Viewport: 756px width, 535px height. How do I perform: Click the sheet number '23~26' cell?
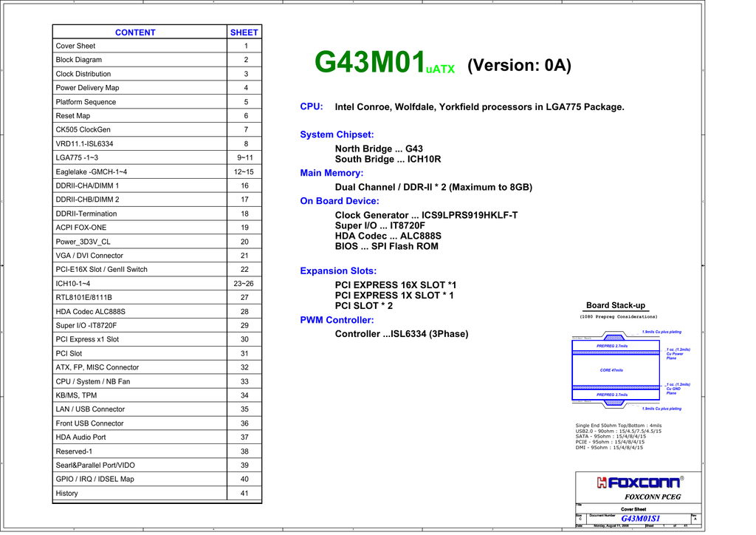244,284
